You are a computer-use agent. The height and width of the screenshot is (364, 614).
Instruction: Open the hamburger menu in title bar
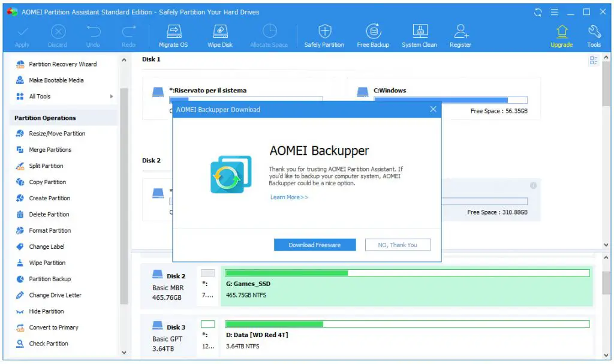(x=555, y=12)
